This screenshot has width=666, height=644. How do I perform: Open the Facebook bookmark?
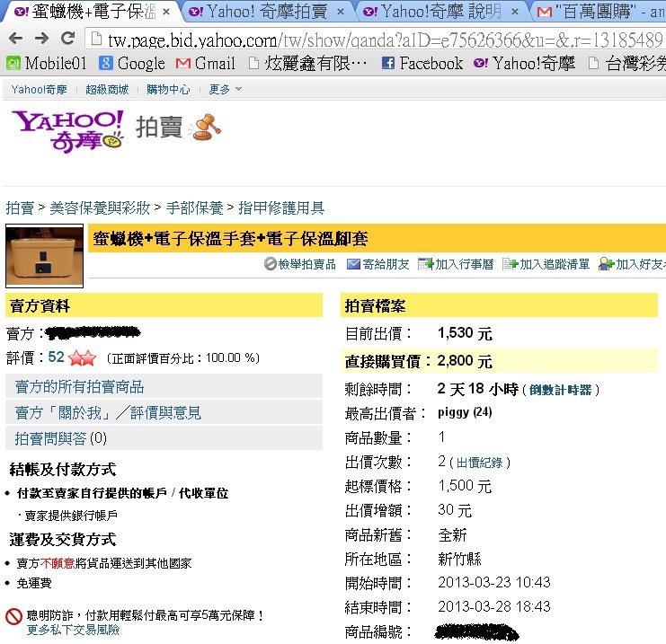click(x=422, y=64)
